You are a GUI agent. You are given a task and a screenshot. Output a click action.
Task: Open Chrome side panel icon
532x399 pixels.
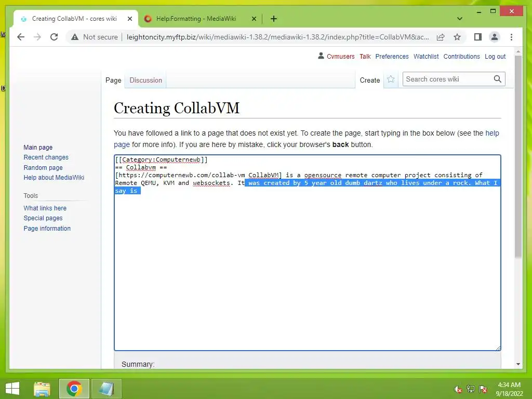(478, 37)
